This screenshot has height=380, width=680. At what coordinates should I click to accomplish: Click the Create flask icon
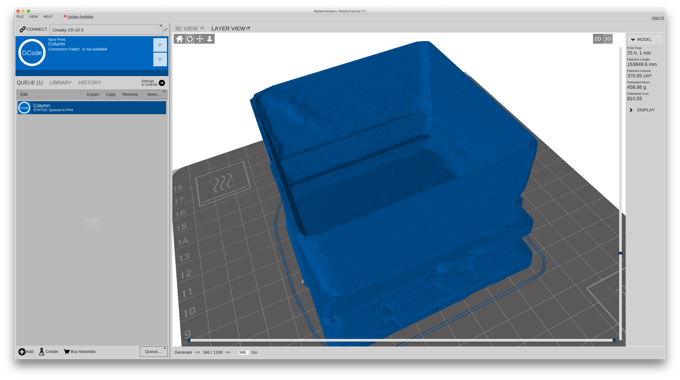42,351
